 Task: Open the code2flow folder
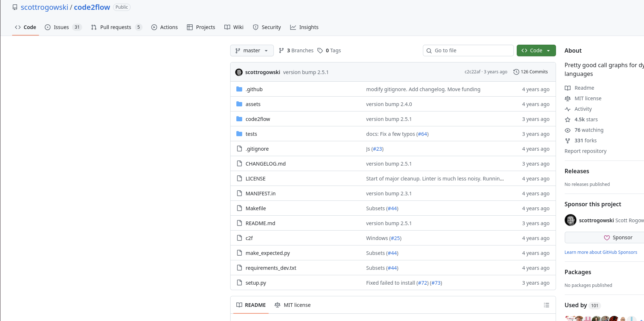[x=258, y=119]
